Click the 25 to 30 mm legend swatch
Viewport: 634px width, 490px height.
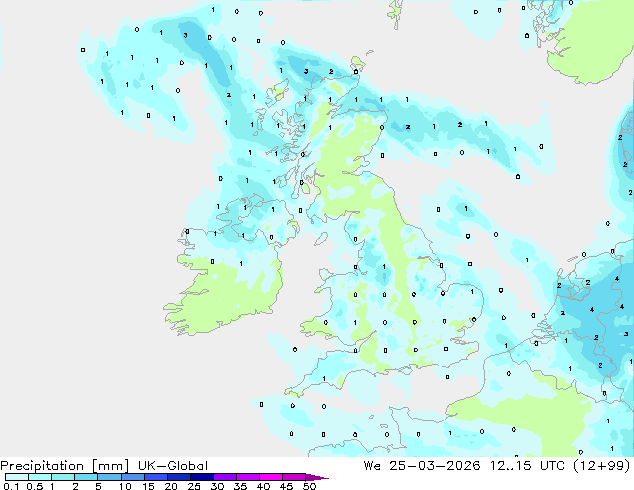(x=201, y=477)
